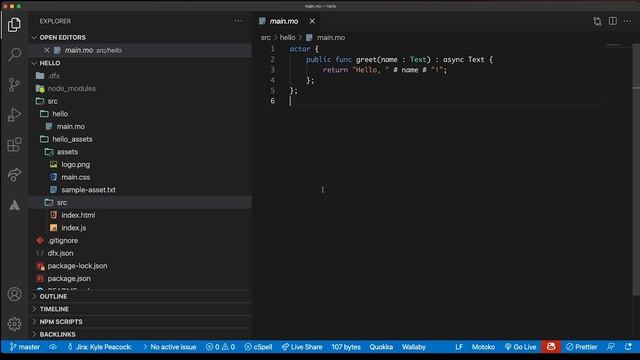
Task: Click the cloud sync icon in status bar
Action: click(x=53, y=347)
